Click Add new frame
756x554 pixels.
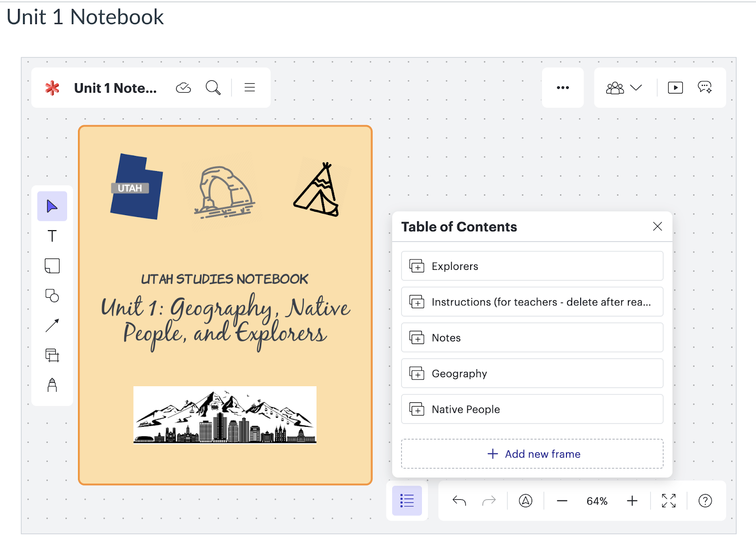(x=532, y=454)
